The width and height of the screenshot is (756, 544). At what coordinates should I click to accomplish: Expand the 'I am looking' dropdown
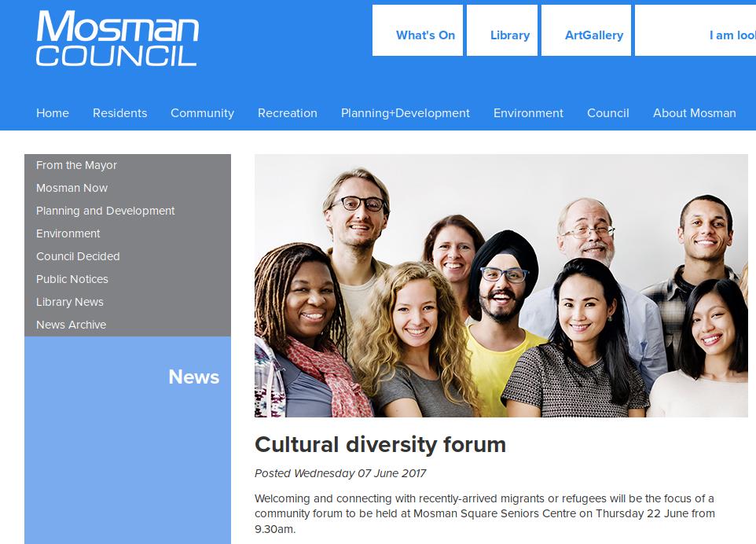coord(695,31)
